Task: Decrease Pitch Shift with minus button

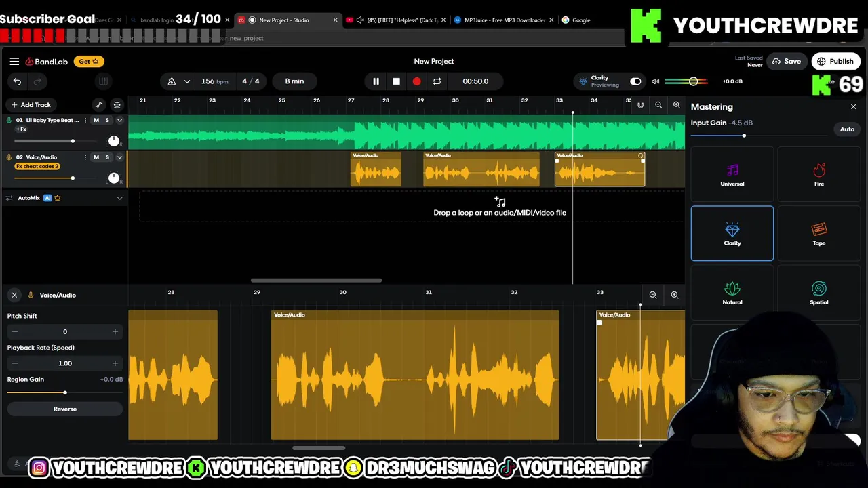Action: [x=15, y=332]
